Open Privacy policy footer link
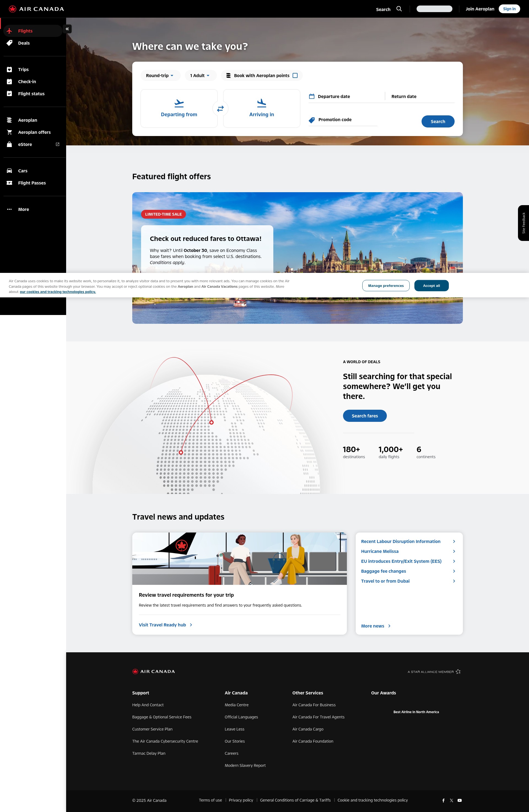Image resolution: width=529 pixels, height=812 pixels. (241, 800)
